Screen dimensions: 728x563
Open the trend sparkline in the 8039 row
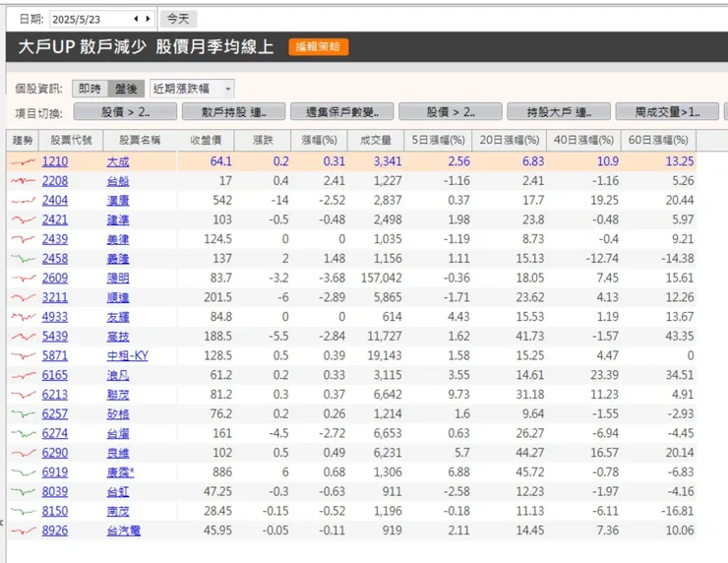[x=24, y=492]
